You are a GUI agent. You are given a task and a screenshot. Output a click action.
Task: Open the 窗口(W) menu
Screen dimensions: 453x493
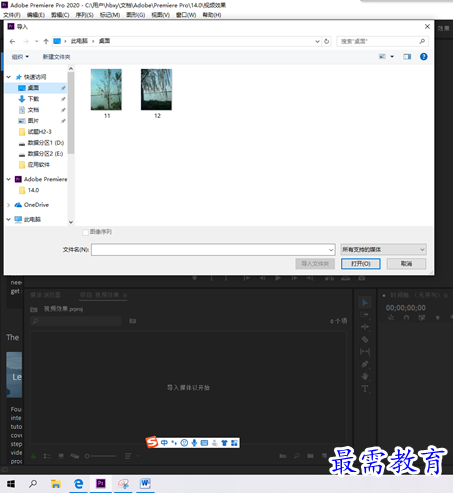[186, 15]
